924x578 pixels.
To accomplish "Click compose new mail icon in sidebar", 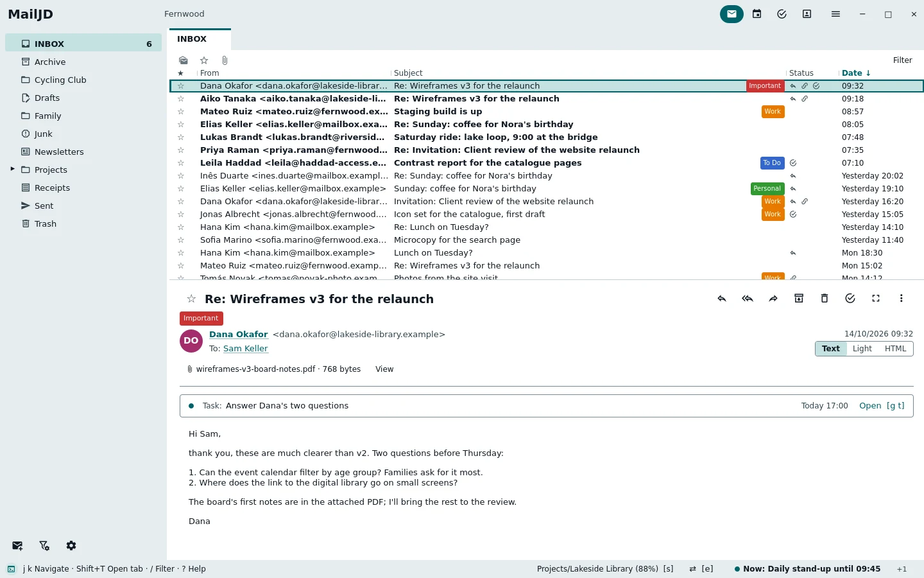I will click(17, 546).
